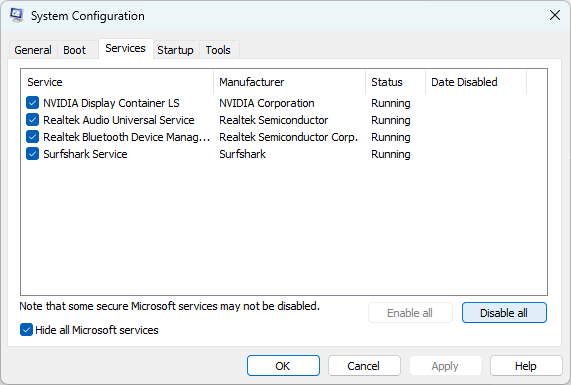
Task: Switch to the General tab
Action: pos(33,50)
